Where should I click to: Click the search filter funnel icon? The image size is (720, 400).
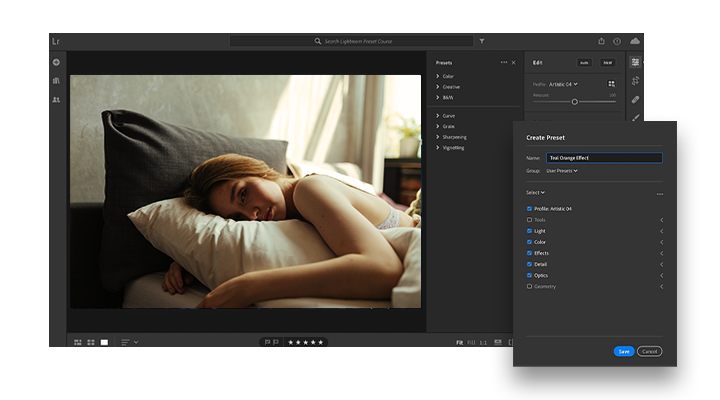click(481, 42)
